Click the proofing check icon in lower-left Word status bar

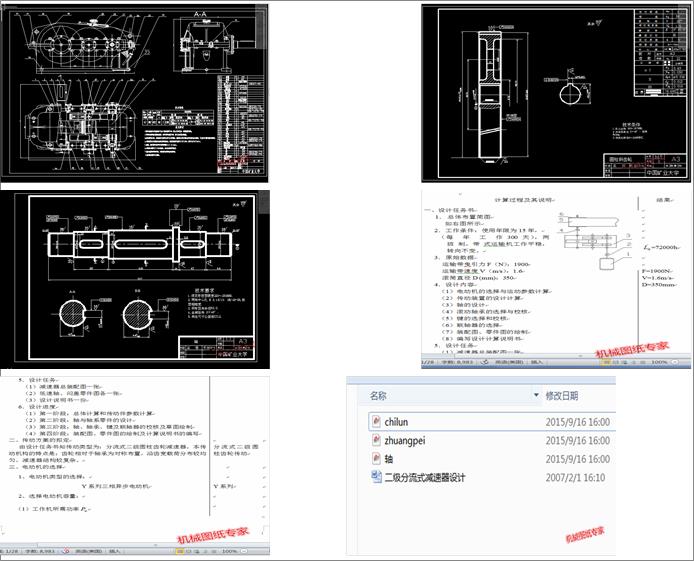pyautogui.click(x=66, y=551)
